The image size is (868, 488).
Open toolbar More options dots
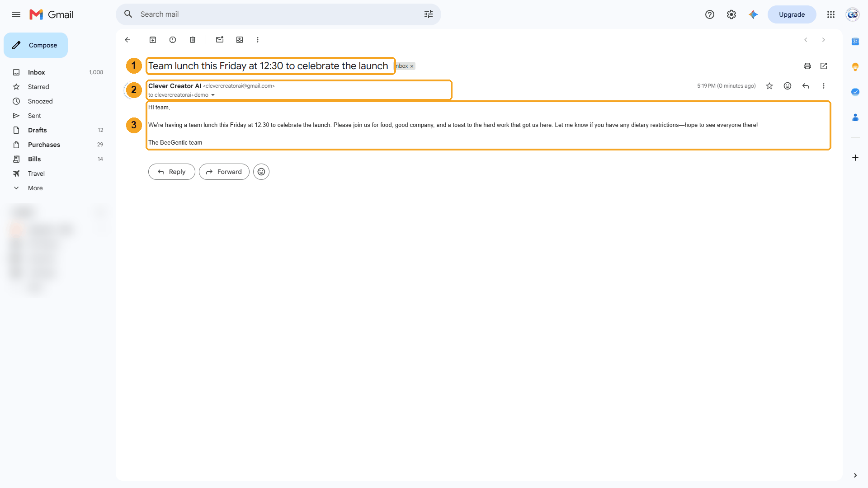(258, 40)
